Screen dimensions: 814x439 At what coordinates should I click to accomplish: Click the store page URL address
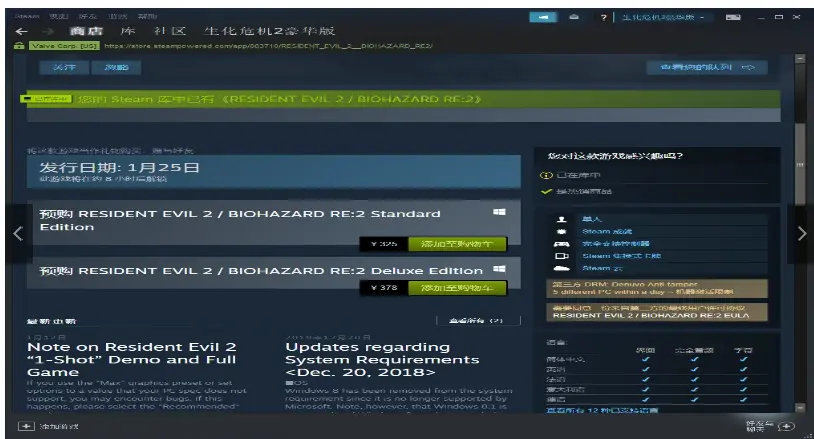pyautogui.click(x=268, y=46)
